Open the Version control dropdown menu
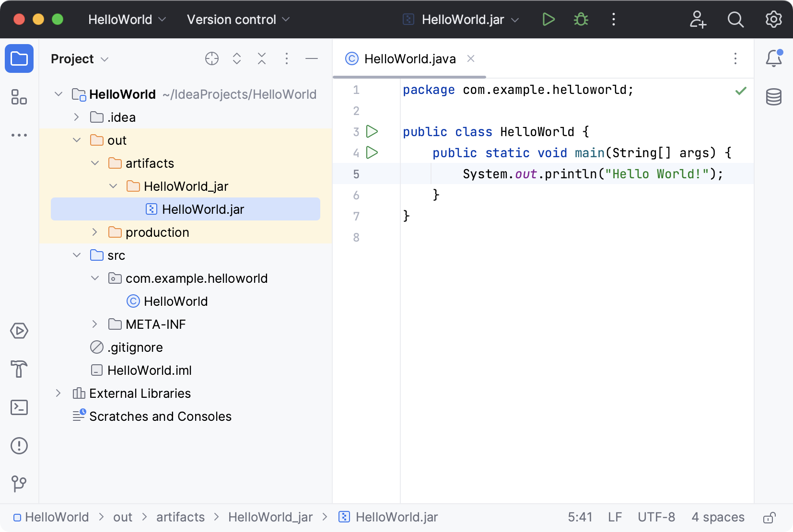793x532 pixels. pyautogui.click(x=238, y=20)
